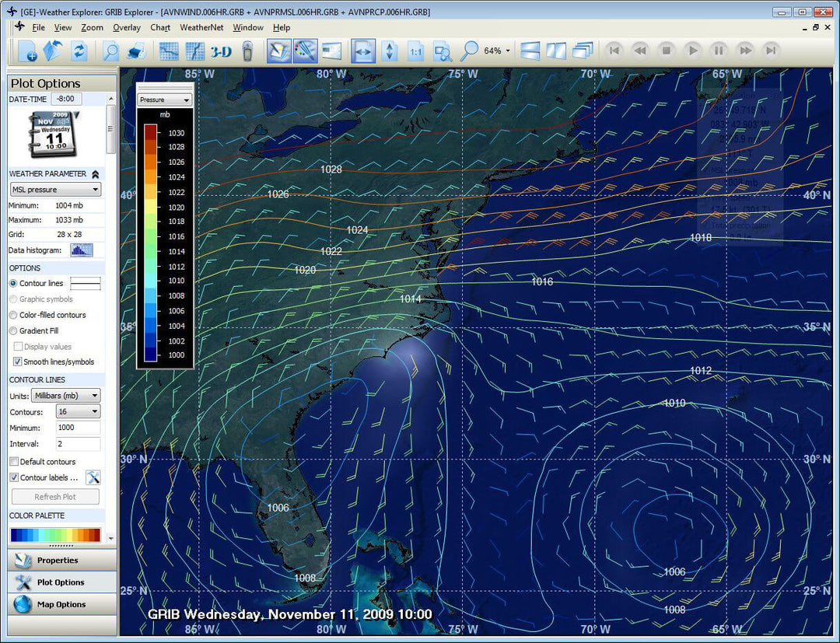Uncheck Smooth lines/symbols checkbox
Viewport: 840px width, 643px height.
(x=17, y=362)
